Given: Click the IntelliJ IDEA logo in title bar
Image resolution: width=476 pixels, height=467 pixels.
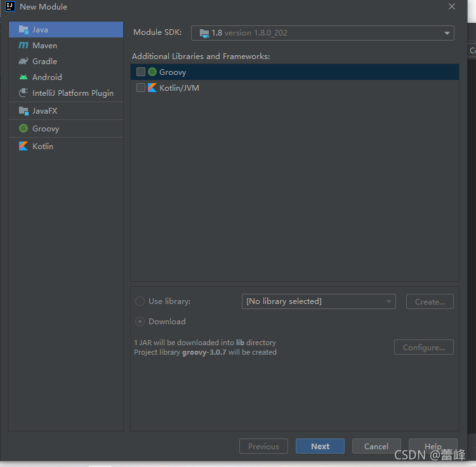Looking at the screenshot, I should 10,6.
